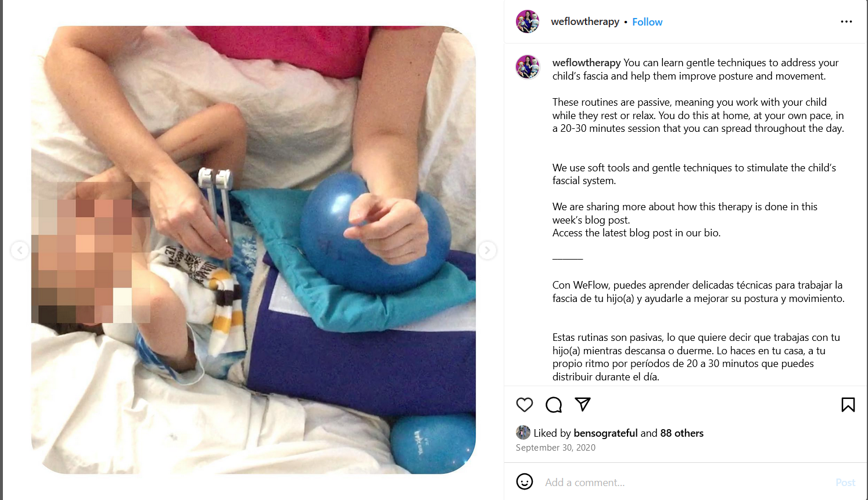Open weflowtherapy username in the caption

587,63
